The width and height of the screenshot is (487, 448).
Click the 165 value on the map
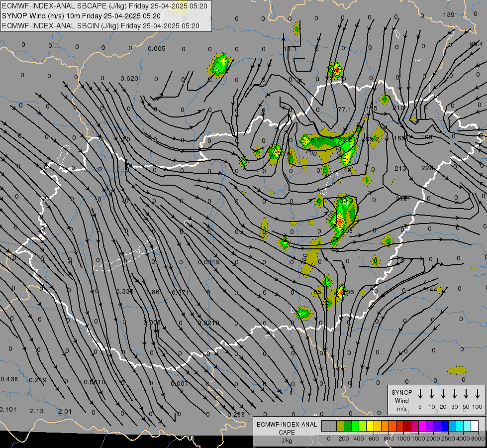click(399, 138)
